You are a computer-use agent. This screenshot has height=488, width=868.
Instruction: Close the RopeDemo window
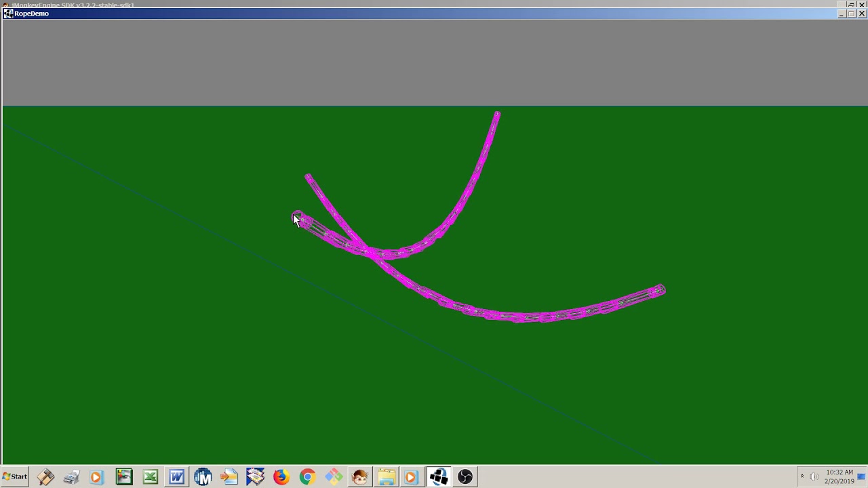[x=863, y=14]
